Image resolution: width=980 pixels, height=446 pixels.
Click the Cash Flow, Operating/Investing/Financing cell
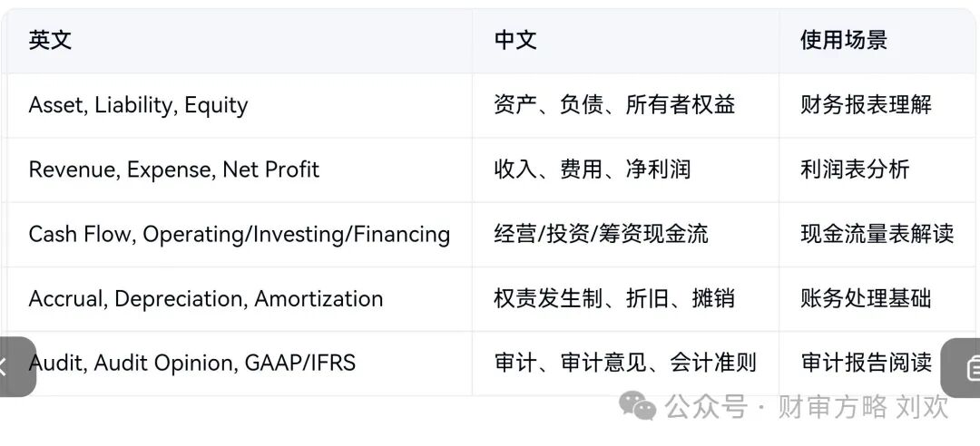[240, 234]
